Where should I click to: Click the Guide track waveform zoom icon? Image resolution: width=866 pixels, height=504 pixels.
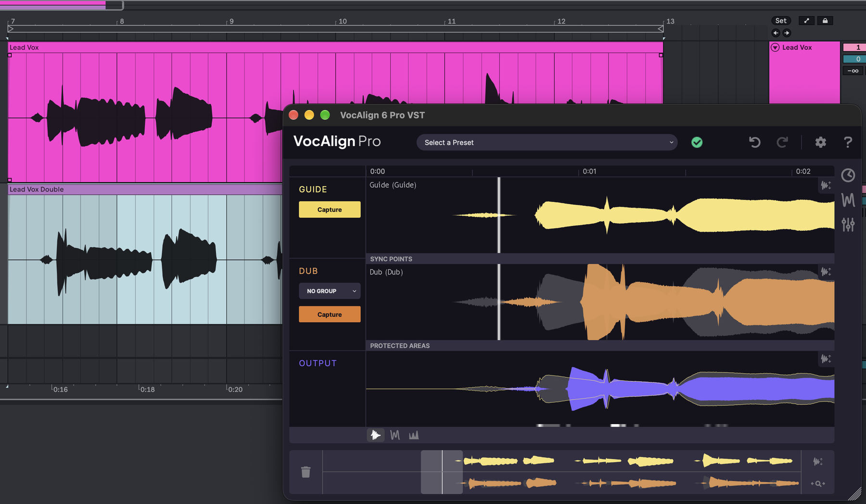pyautogui.click(x=826, y=185)
